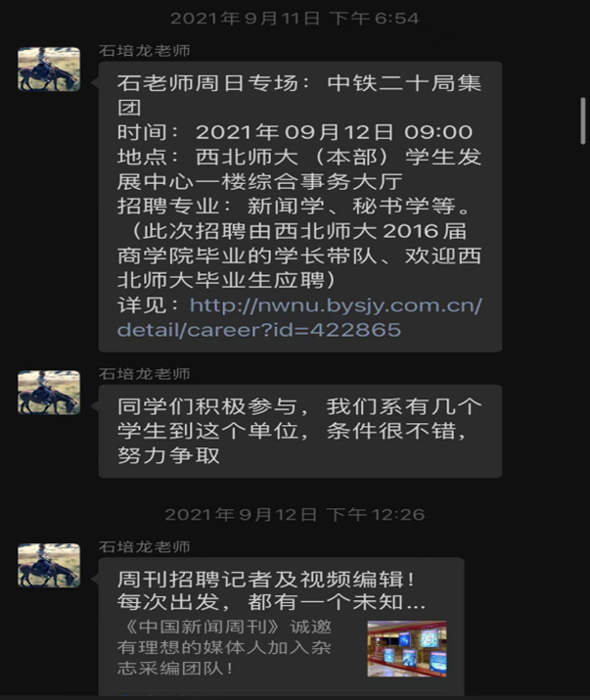Click second 石培龙老师 avatar beside 同学们 message
Viewport: 590px width, 700px height.
tap(49, 393)
